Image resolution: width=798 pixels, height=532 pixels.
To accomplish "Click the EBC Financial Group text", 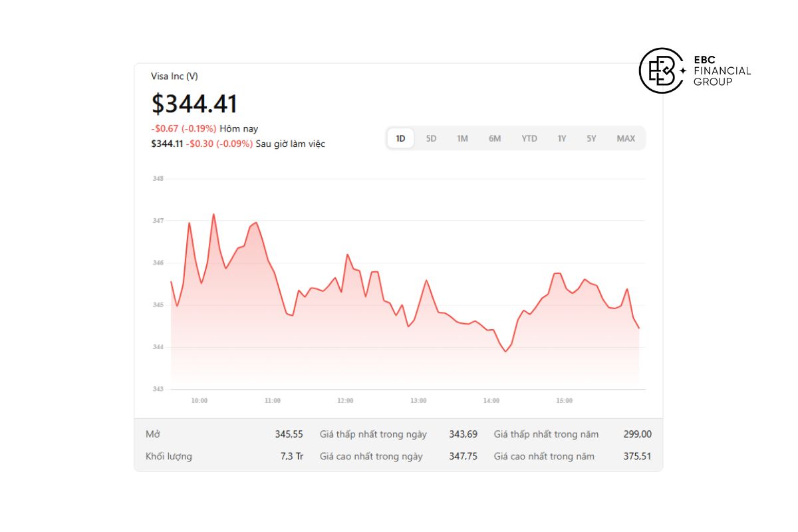I will pyautogui.click(x=722, y=70).
